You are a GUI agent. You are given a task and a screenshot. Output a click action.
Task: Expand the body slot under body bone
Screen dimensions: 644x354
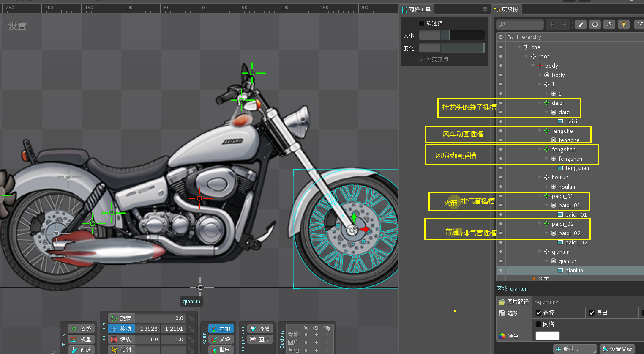[540, 75]
